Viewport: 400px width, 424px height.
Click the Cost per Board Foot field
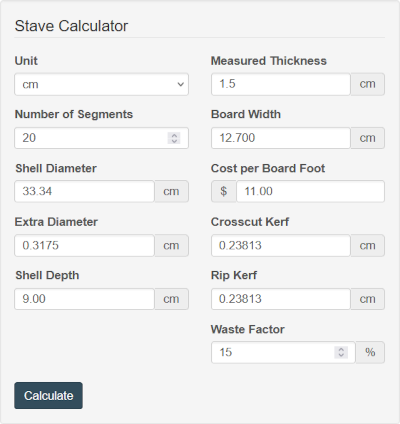pyautogui.click(x=310, y=191)
